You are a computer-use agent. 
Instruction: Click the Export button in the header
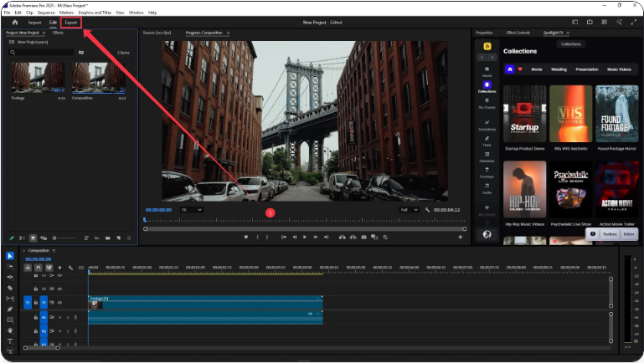click(x=71, y=23)
